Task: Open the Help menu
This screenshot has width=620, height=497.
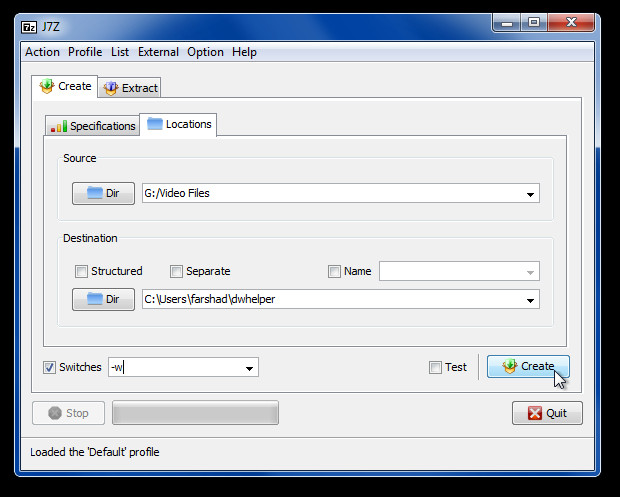Action: coord(244,52)
